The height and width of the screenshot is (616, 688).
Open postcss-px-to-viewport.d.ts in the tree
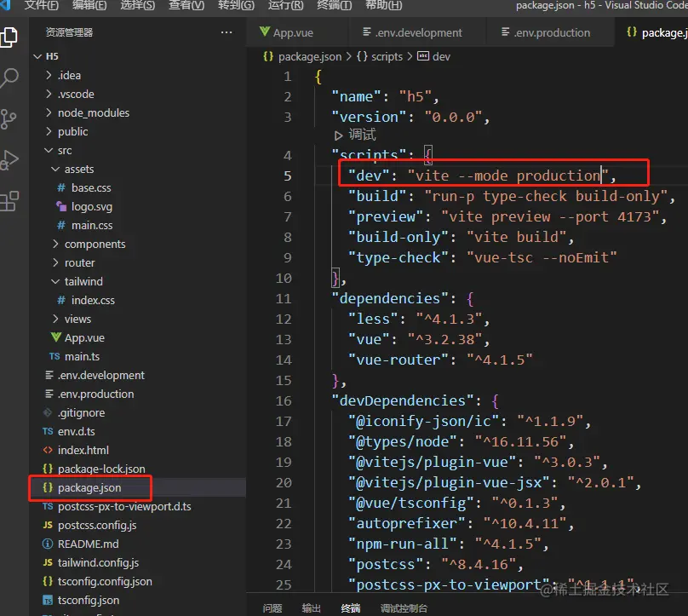[138, 506]
